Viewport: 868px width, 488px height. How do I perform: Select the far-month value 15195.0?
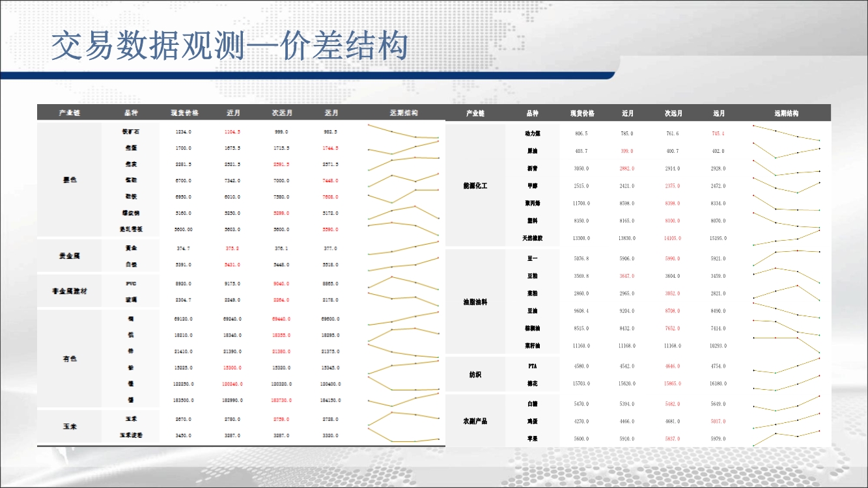tap(718, 238)
